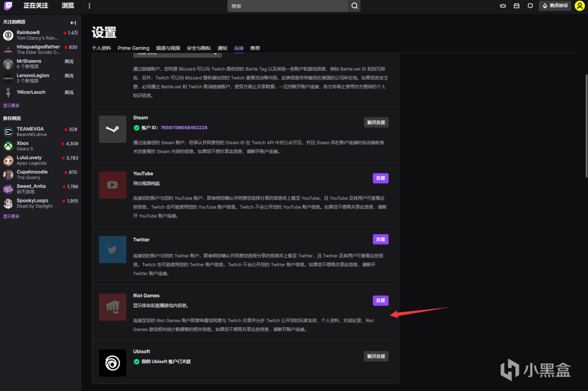The height and width of the screenshot is (391, 588).
Task: Click the SpookyLoopz channel avatar
Action: tap(8, 203)
